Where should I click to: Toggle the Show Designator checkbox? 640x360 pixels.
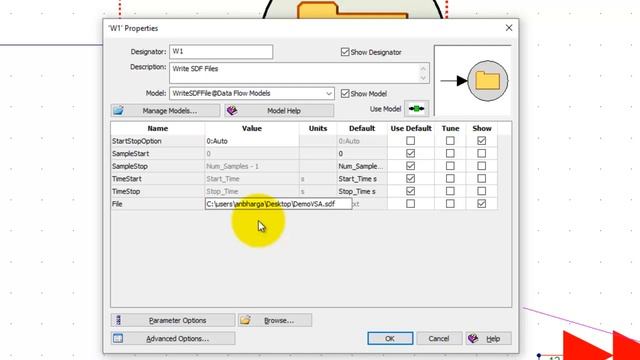point(345,52)
